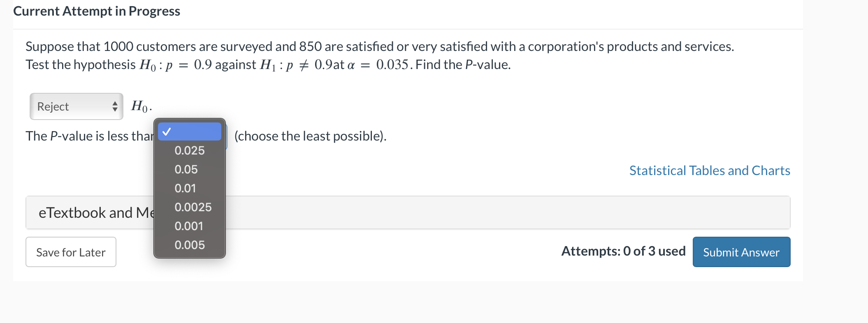Viewport: 868px width, 323px height.
Task: Open Statistical Tables and Charts
Action: tap(709, 170)
